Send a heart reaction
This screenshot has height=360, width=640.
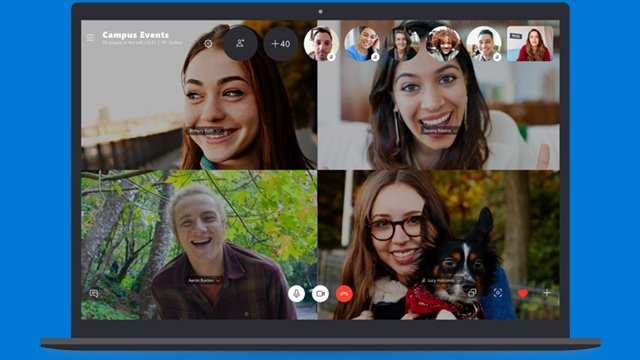click(523, 293)
